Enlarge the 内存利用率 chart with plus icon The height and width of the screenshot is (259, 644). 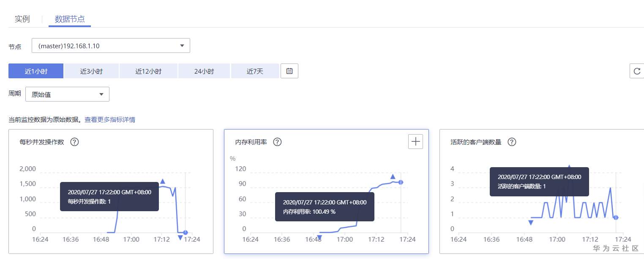(415, 142)
